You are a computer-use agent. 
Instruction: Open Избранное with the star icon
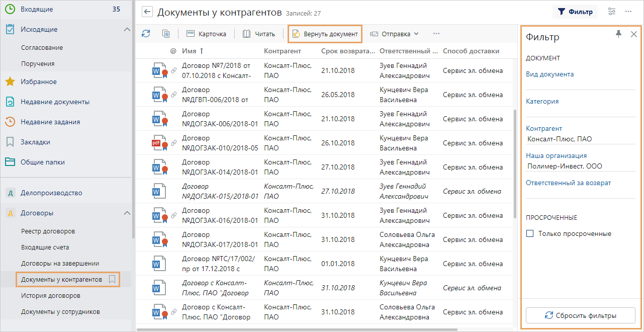click(10, 81)
